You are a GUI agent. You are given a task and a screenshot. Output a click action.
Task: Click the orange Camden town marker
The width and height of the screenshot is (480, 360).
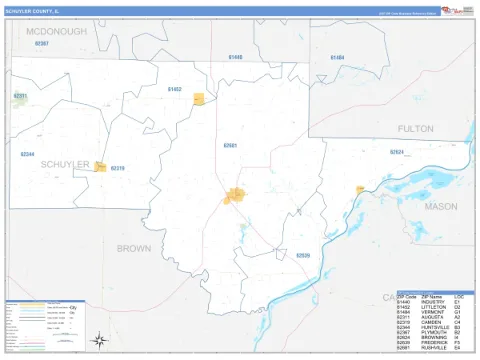(100, 167)
